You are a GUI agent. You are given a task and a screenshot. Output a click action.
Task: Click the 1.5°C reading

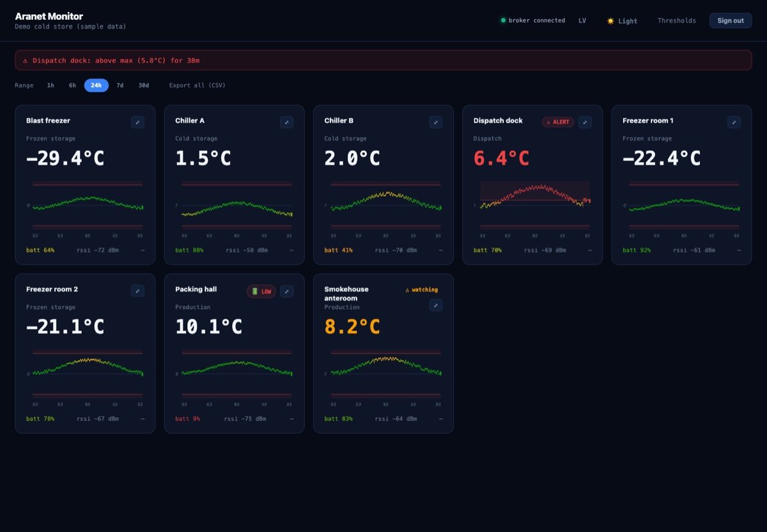coord(203,158)
